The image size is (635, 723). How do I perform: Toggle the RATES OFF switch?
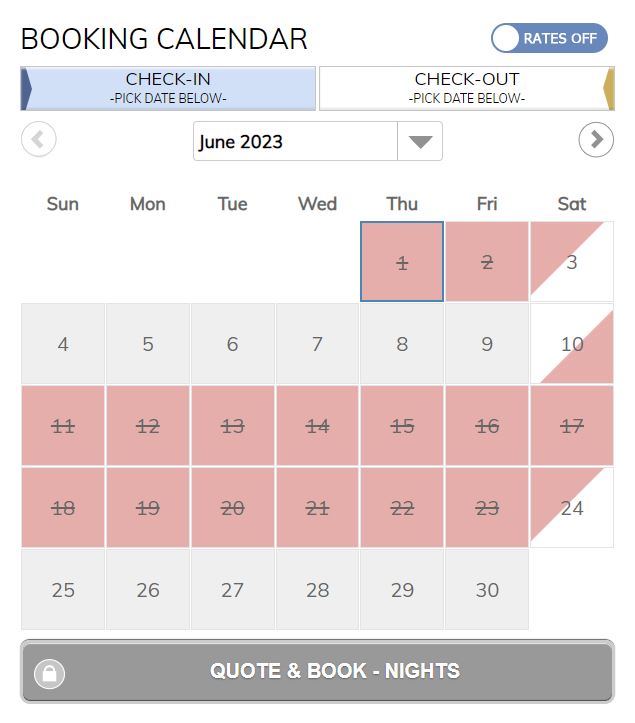[549, 38]
